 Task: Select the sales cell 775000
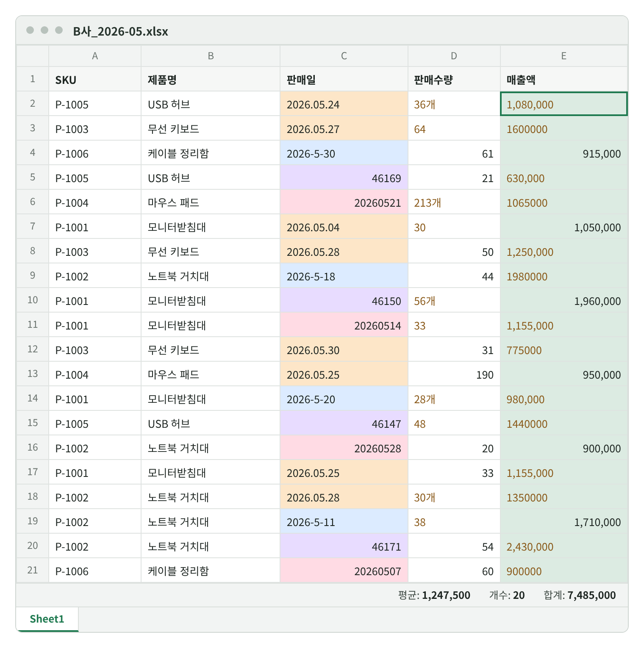pos(564,349)
